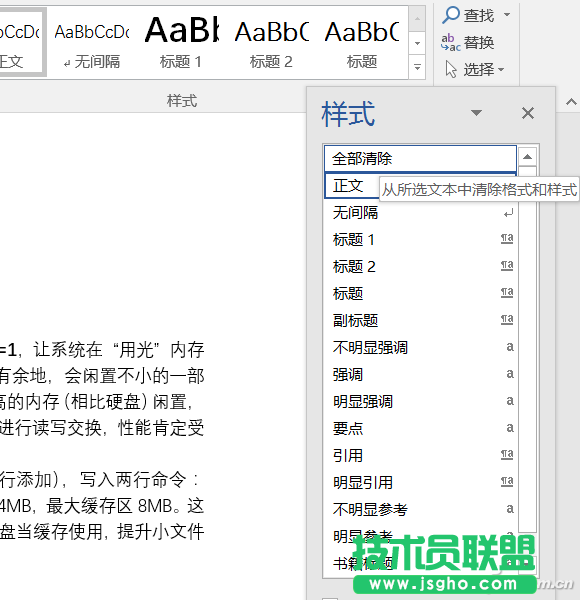
Task: Click document text line containing 最大缓存区 8MB
Action: click(102, 506)
